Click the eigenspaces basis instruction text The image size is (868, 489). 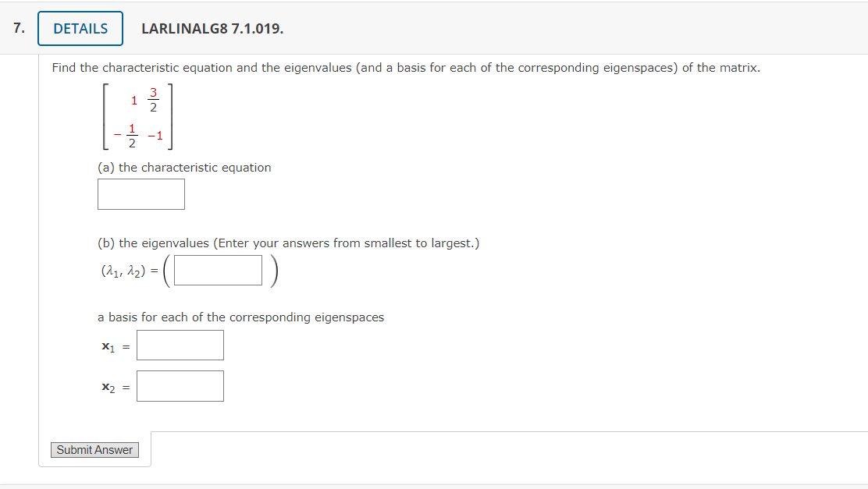click(x=240, y=317)
